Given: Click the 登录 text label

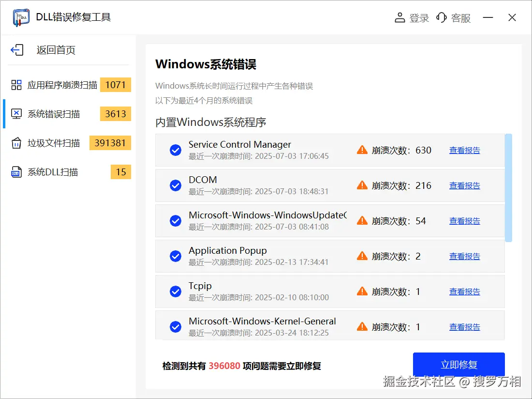Looking at the screenshot, I should pyautogui.click(x=419, y=18).
